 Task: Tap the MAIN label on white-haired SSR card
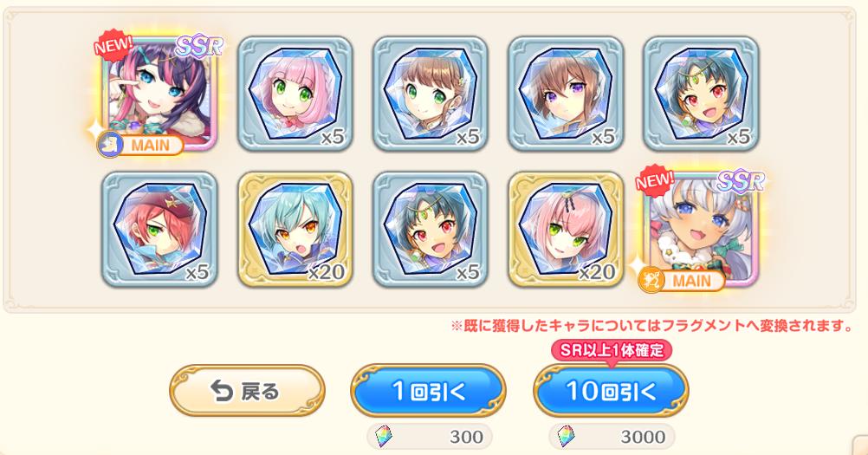tap(682, 281)
